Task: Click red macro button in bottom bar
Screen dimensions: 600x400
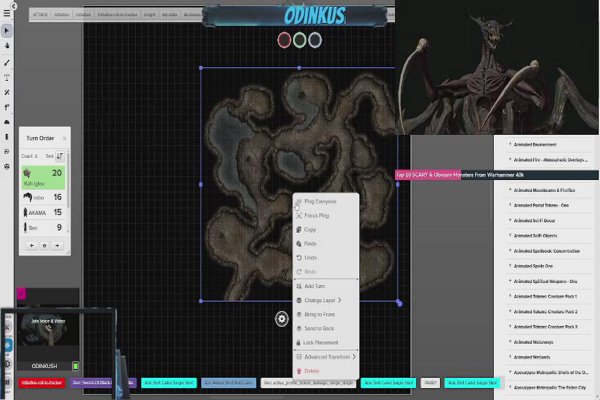Action: (42, 383)
